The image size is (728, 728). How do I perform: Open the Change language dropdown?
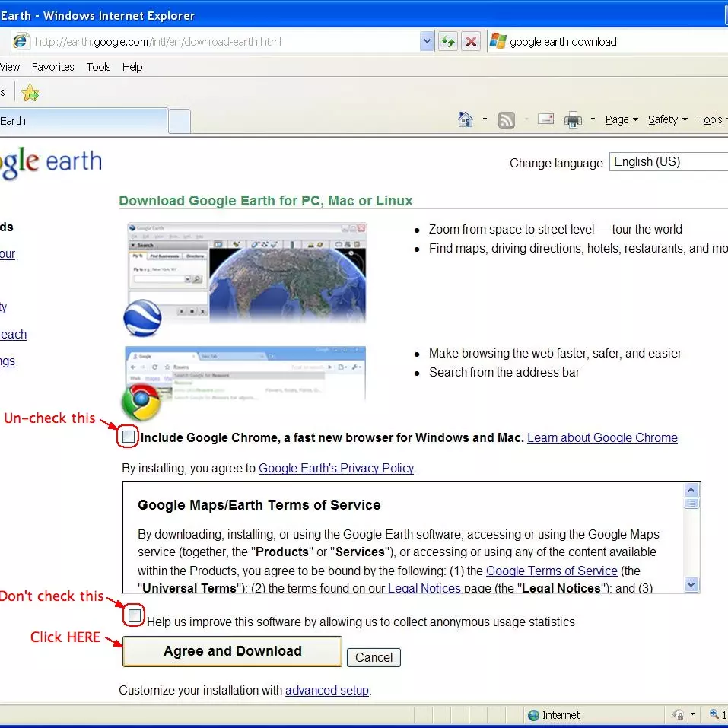click(669, 161)
